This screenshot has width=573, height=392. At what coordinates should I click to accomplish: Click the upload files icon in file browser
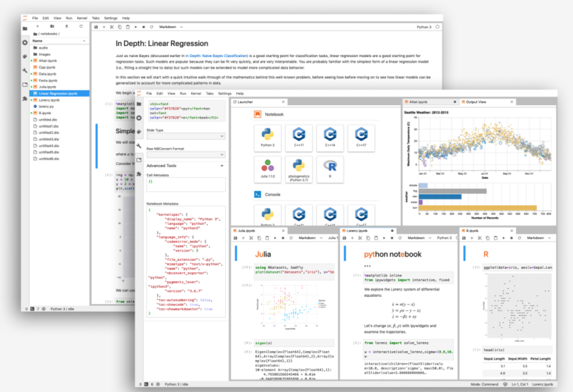66,26
